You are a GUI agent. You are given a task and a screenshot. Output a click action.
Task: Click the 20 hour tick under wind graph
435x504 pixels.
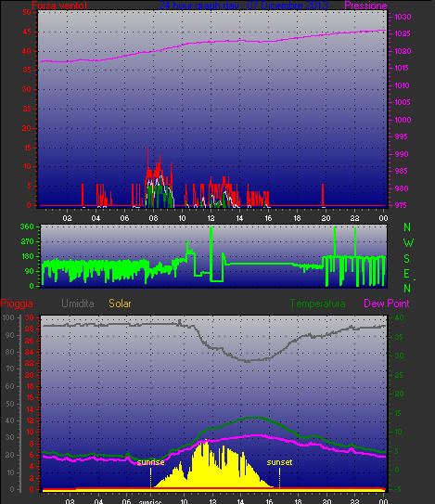[326, 218]
